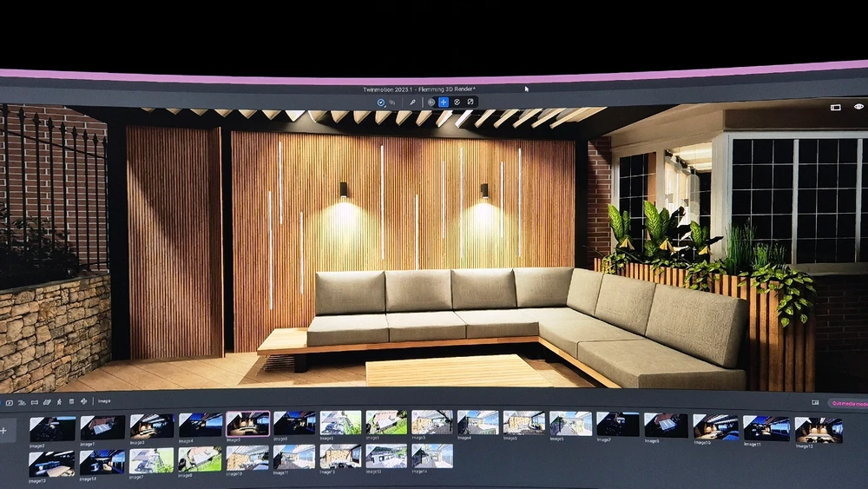868x489 pixels.
Task: Click Quit media mode button
Action: 847,403
